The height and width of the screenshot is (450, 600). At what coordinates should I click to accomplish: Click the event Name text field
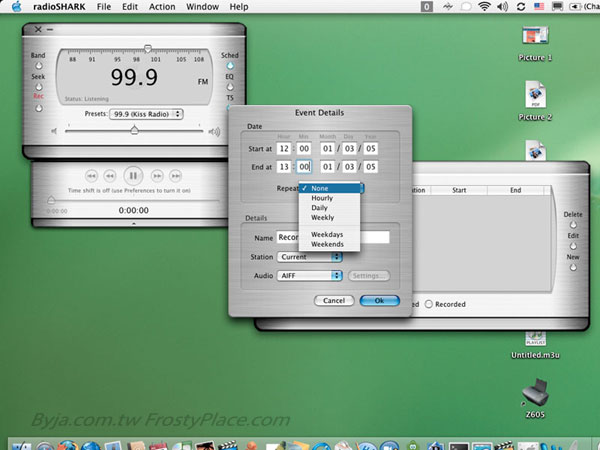click(333, 237)
